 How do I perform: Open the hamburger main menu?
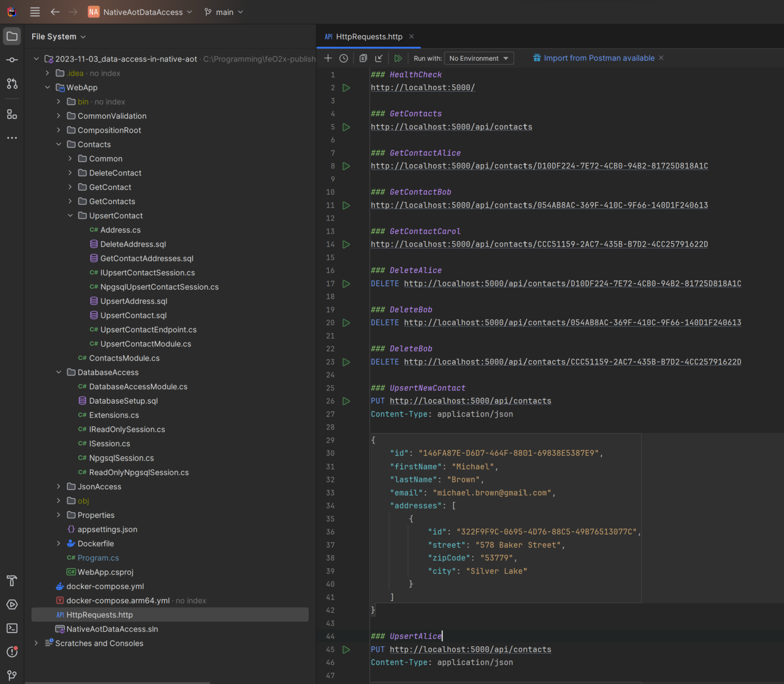click(34, 12)
